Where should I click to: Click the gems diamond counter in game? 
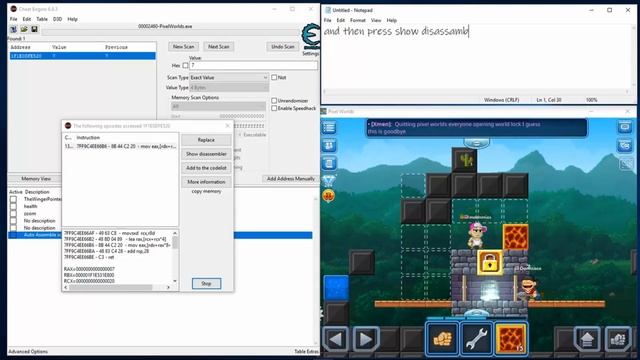pyautogui.click(x=329, y=181)
